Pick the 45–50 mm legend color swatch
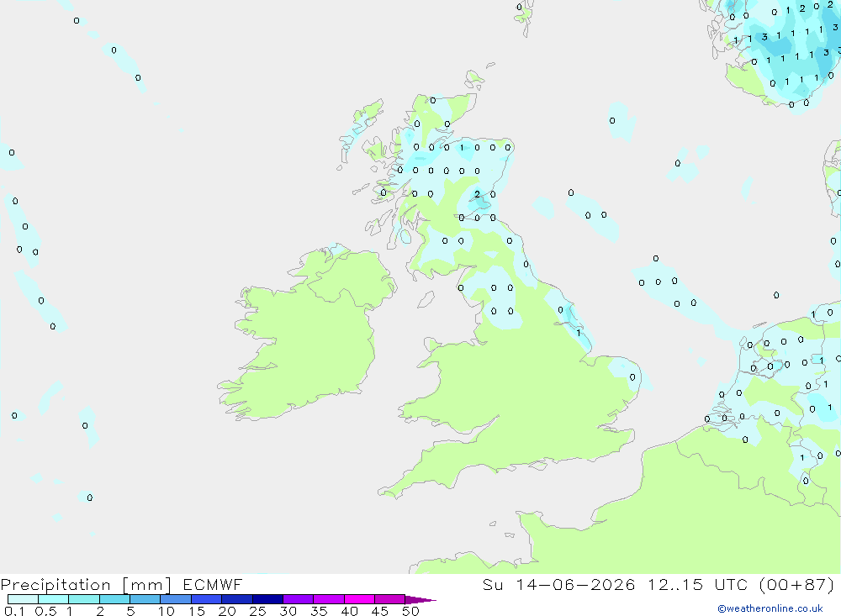Image resolution: width=841 pixels, height=616 pixels. click(389, 599)
